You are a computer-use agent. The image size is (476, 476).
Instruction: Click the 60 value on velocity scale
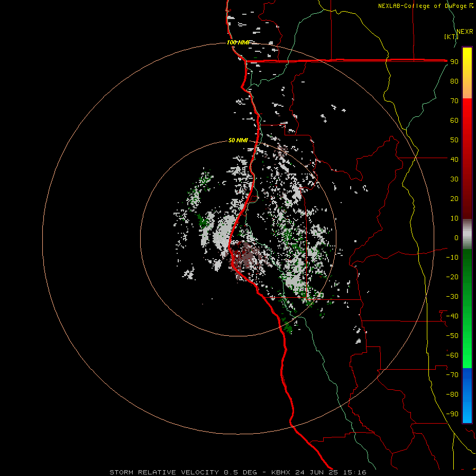(x=454, y=121)
